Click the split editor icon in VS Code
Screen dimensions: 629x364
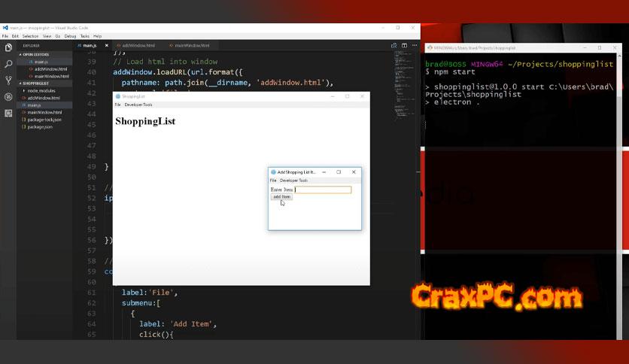point(404,45)
